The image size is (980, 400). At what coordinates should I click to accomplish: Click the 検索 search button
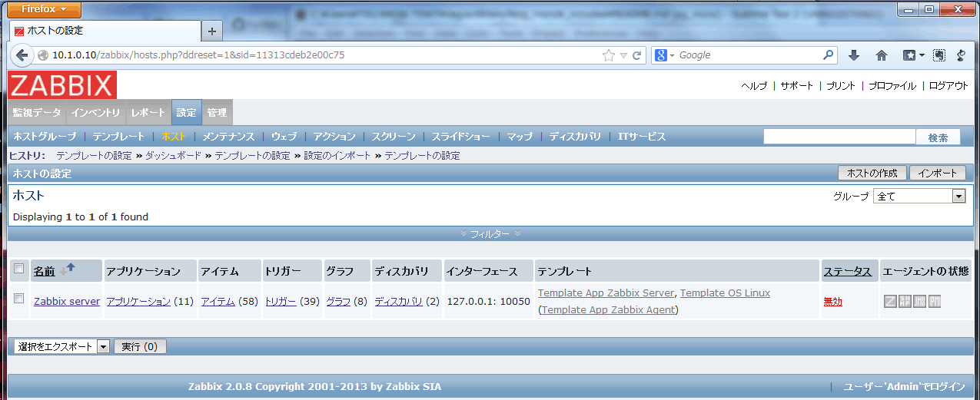[938, 137]
